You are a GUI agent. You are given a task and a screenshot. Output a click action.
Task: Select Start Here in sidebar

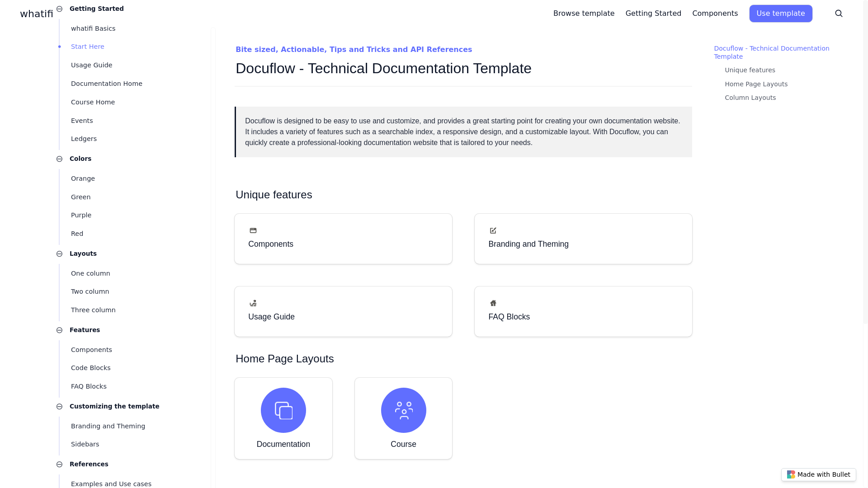88,47
